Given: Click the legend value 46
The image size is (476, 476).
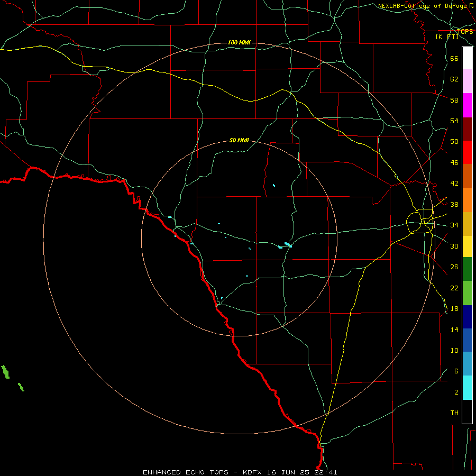Looking at the screenshot, I should point(454,163).
